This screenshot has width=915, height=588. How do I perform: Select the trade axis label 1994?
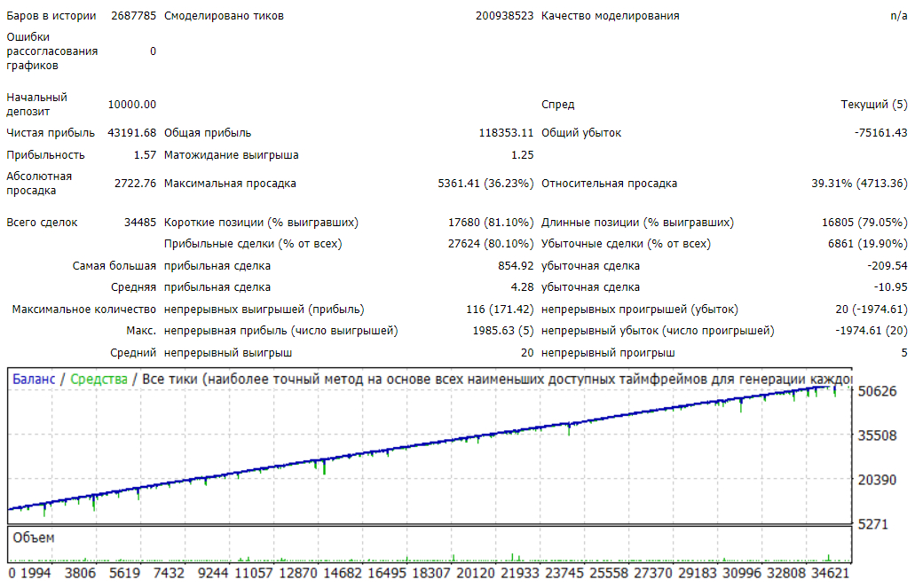35,574
